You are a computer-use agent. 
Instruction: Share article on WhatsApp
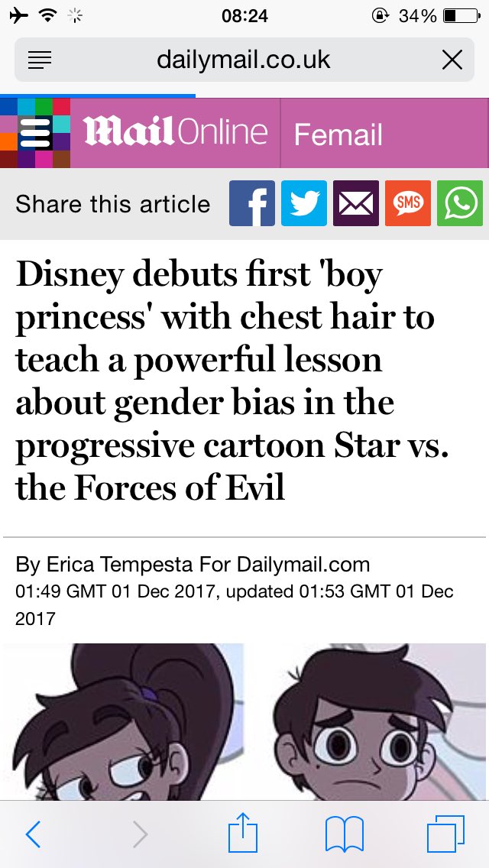[x=460, y=203]
